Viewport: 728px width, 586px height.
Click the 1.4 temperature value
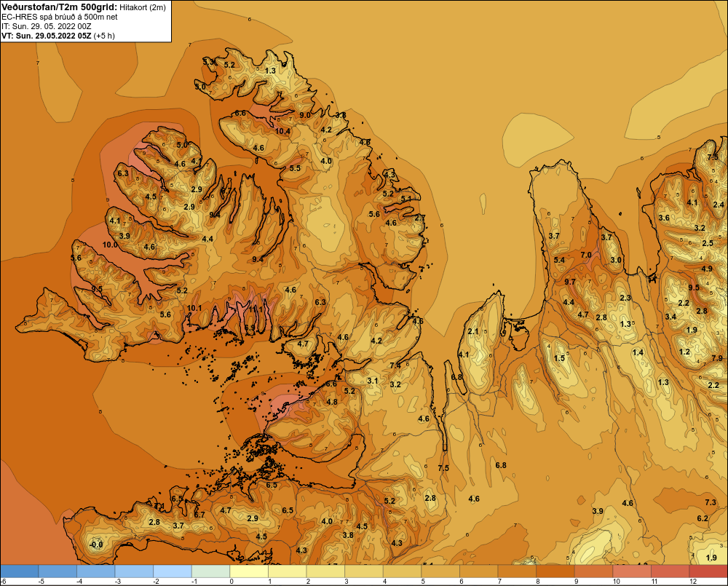638,352
